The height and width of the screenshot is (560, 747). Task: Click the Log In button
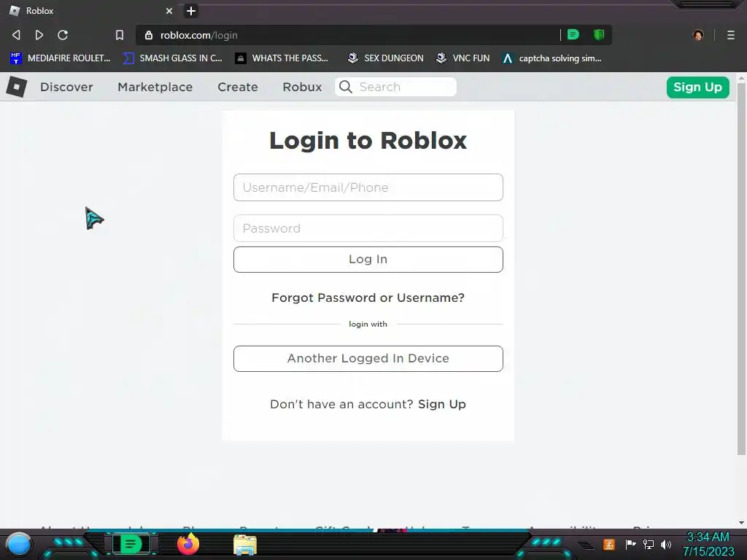pos(368,260)
